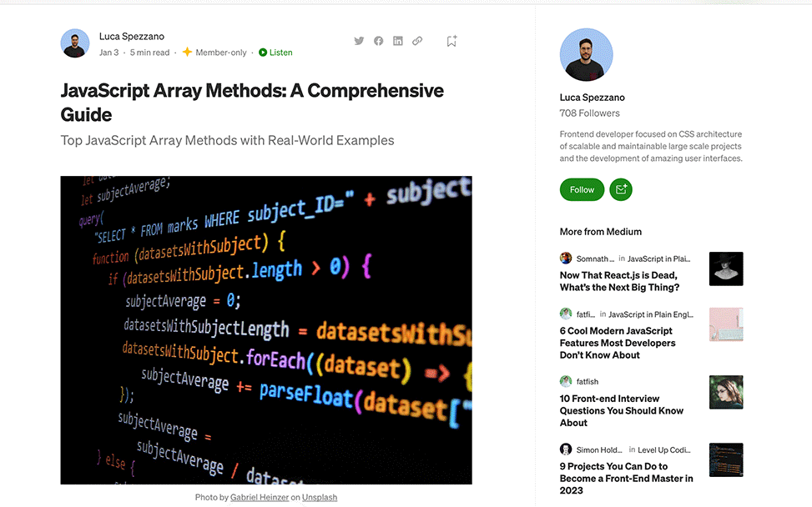
Task: Click the Frontend developer bio text
Action: 651,147
